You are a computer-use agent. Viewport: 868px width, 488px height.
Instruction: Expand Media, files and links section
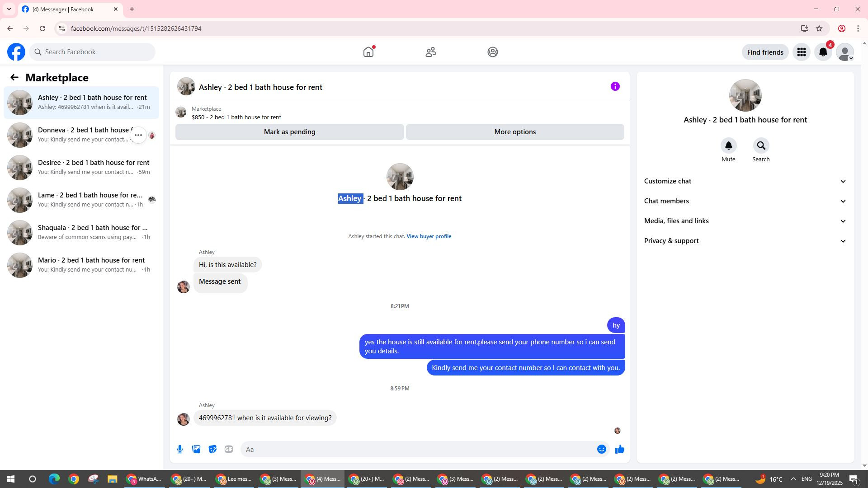745,221
